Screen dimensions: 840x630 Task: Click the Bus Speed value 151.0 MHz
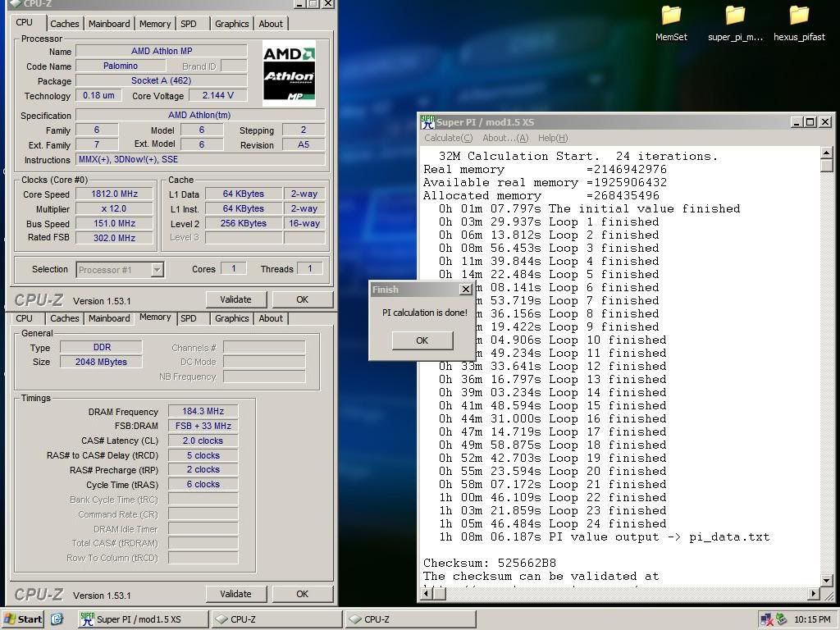click(115, 223)
